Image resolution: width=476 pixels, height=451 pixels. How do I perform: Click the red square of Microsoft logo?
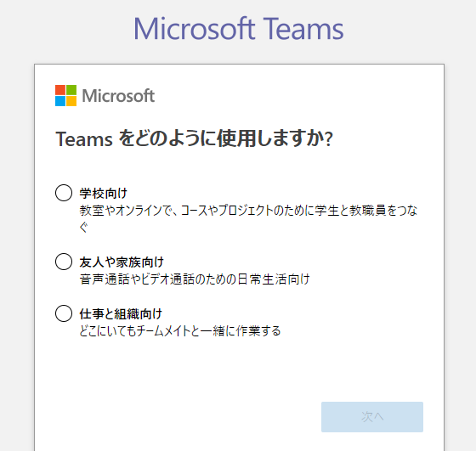click(x=60, y=90)
